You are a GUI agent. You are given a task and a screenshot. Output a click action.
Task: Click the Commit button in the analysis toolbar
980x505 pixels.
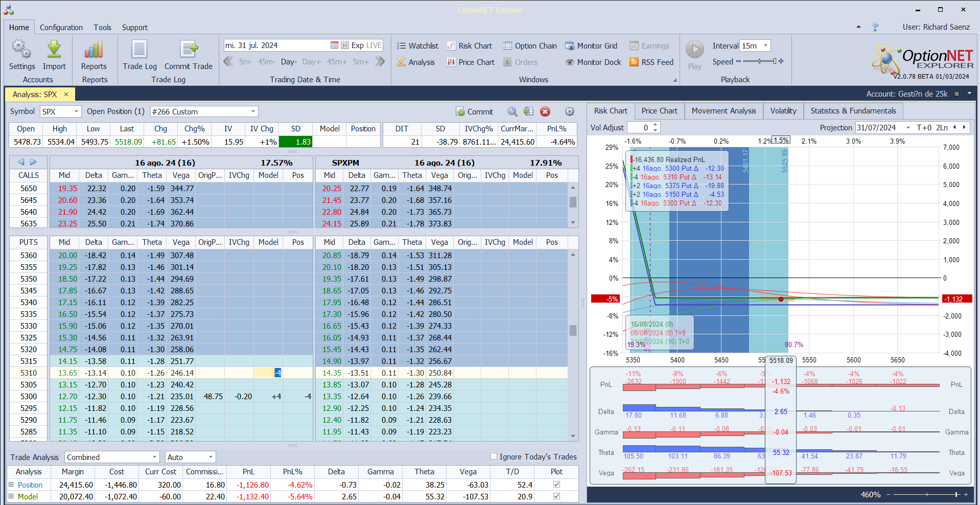[x=475, y=111]
